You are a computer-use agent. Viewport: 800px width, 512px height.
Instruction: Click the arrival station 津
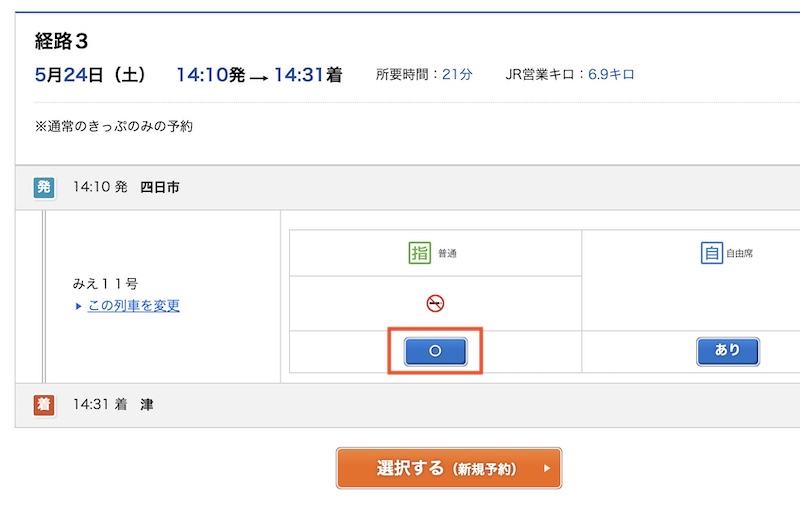coord(147,405)
